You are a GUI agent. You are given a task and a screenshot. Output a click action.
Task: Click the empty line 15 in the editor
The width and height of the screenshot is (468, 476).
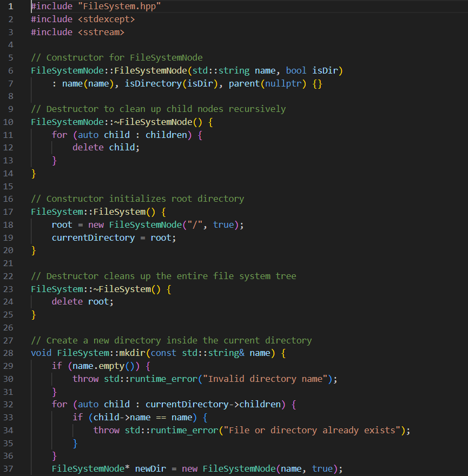tap(54, 186)
